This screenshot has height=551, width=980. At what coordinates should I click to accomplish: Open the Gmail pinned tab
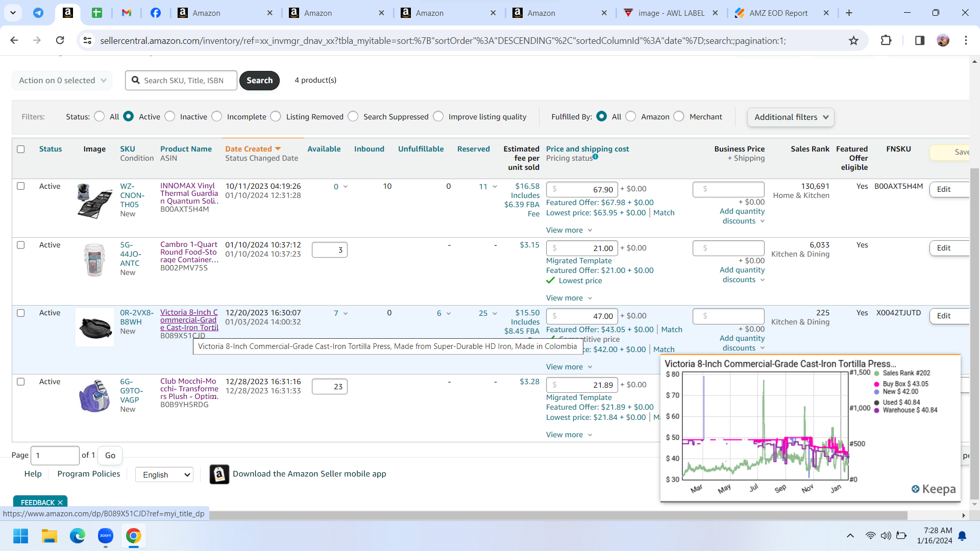(x=127, y=13)
